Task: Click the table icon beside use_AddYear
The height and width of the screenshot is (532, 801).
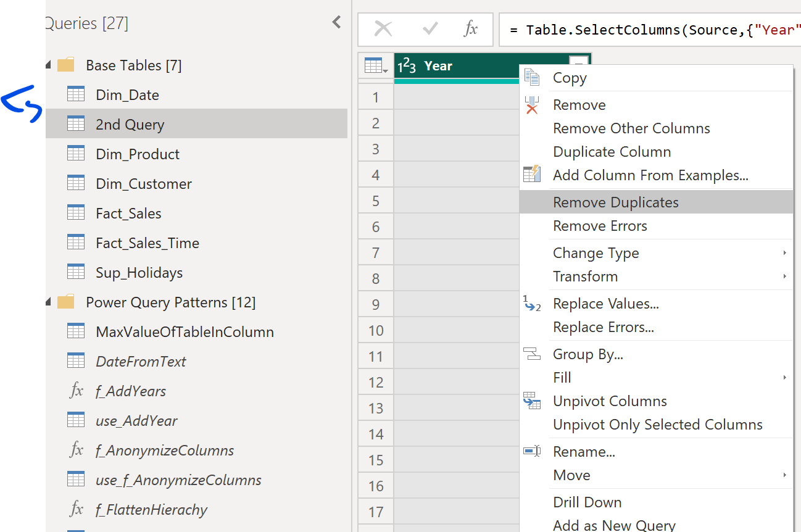Action: coord(76,420)
